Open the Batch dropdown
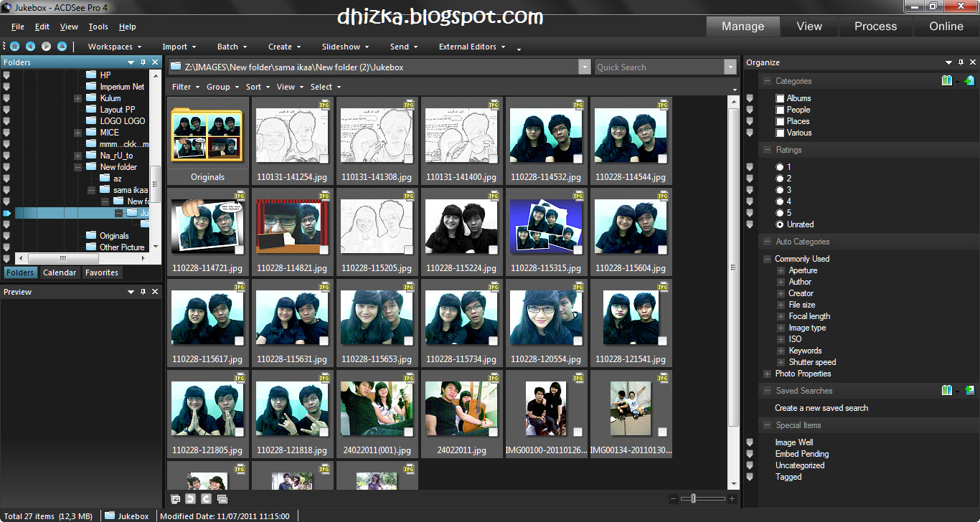 coord(232,47)
